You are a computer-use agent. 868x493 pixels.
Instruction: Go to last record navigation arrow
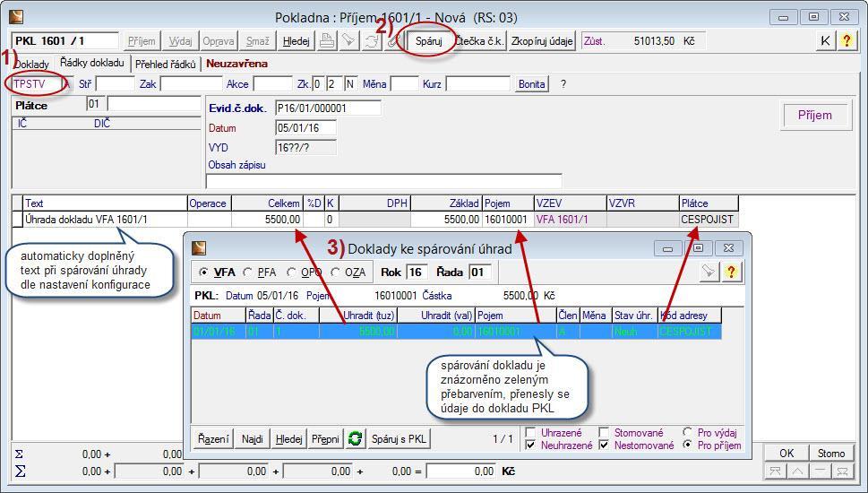pos(842,471)
